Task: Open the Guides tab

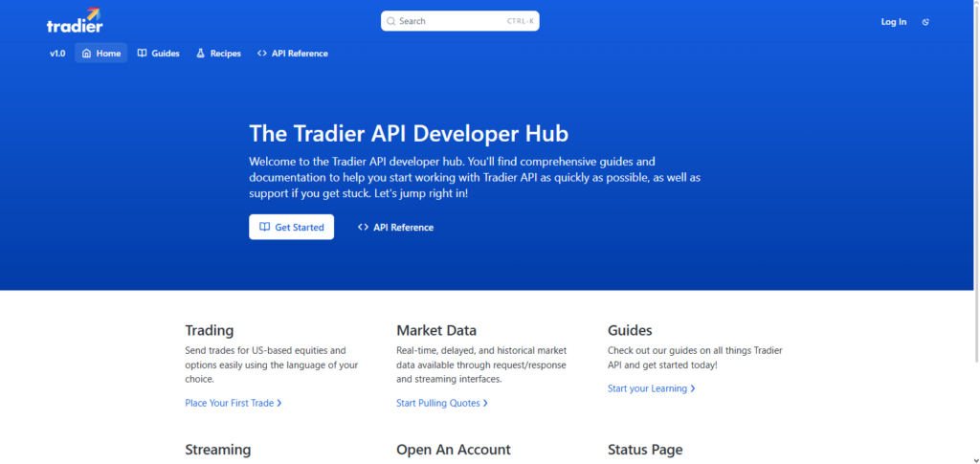Action: coord(159,53)
